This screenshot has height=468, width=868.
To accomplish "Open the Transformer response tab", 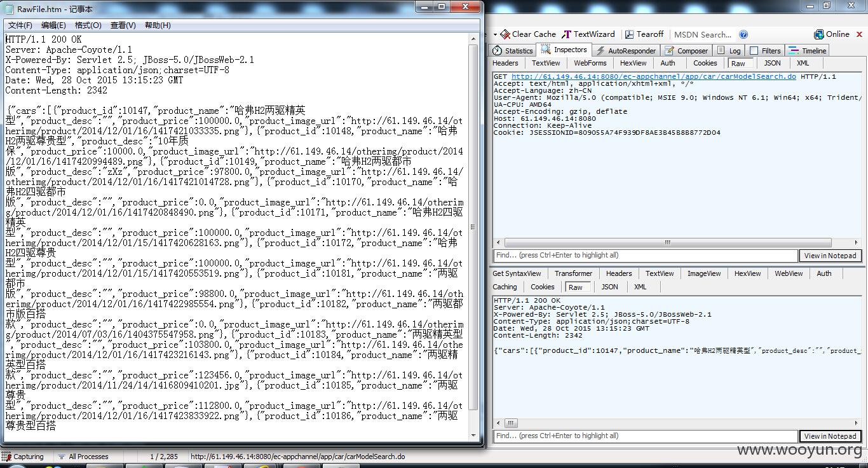I will [x=573, y=273].
